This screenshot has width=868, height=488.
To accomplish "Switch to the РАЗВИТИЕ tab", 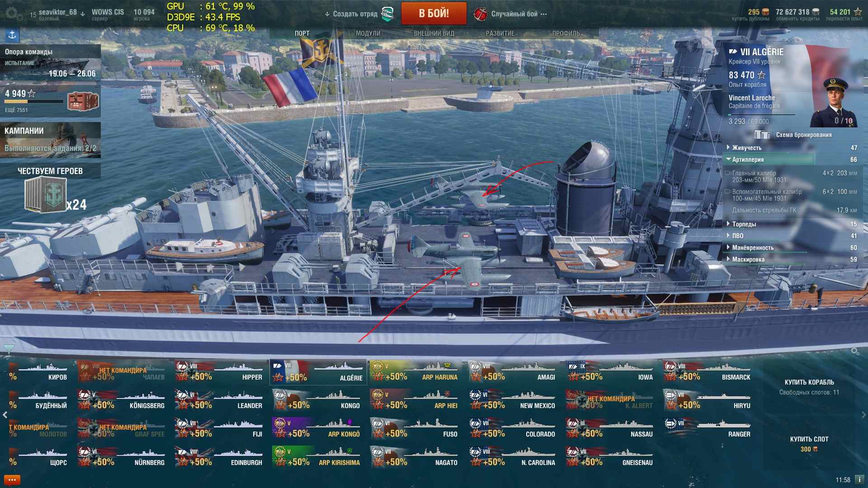I will click(500, 33).
